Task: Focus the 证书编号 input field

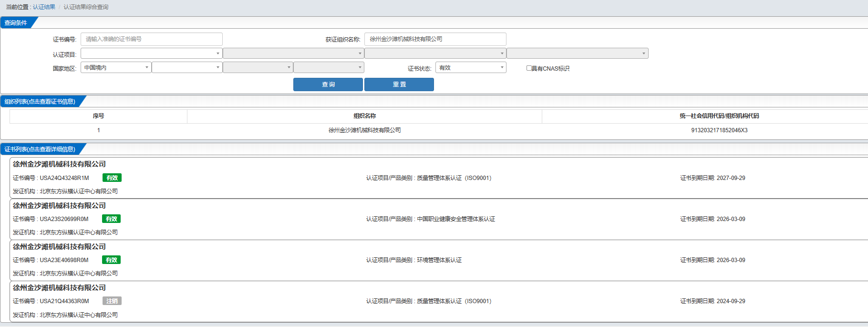Action: tap(151, 39)
